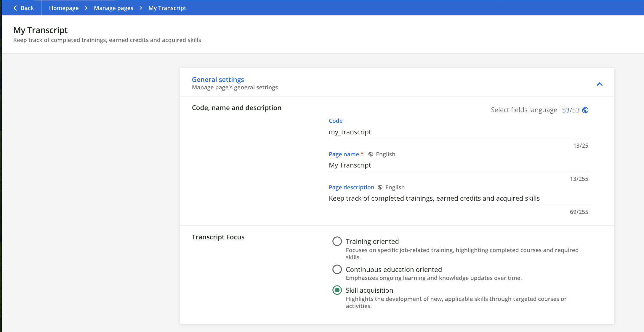The height and width of the screenshot is (332, 644).
Task: Click the General settings heading
Action: pos(218,80)
